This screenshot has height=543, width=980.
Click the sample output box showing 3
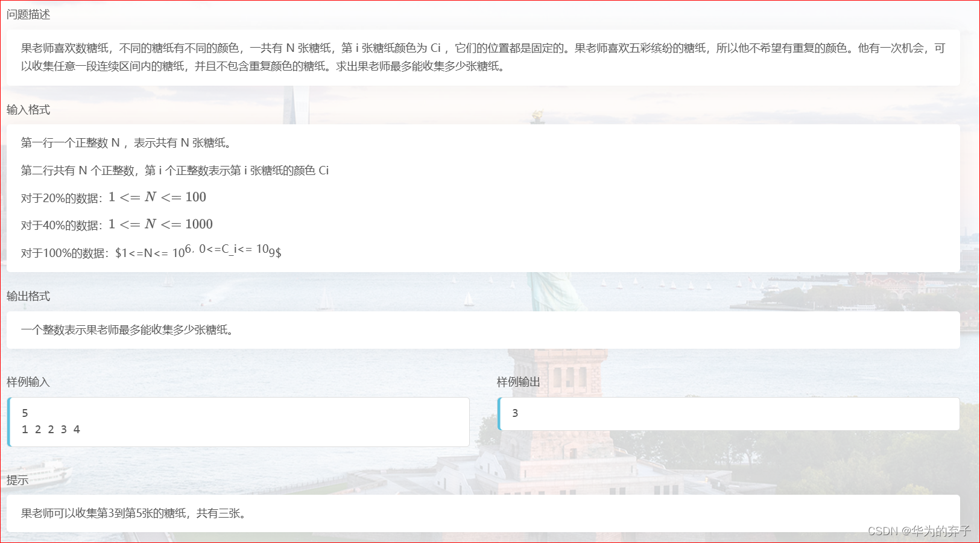(x=729, y=413)
